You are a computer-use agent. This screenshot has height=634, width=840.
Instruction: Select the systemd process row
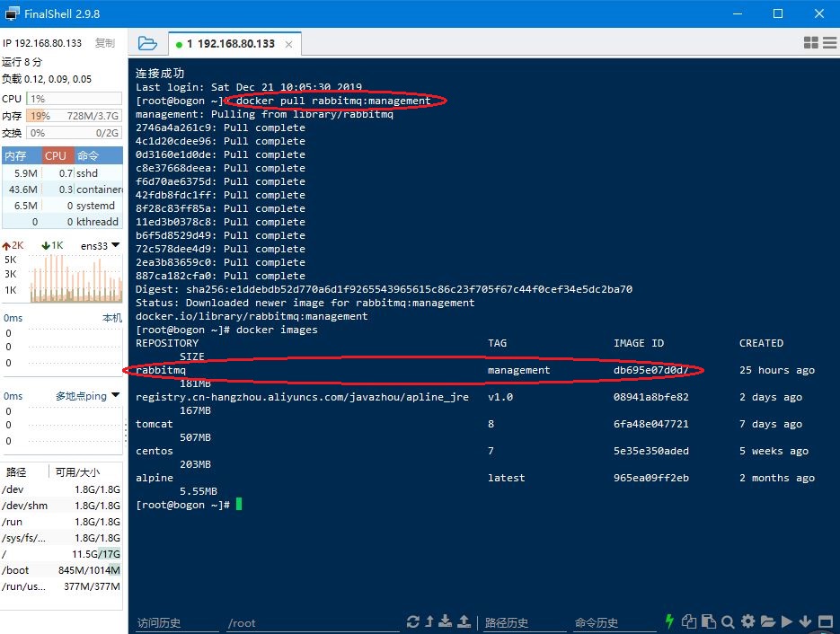pos(62,206)
